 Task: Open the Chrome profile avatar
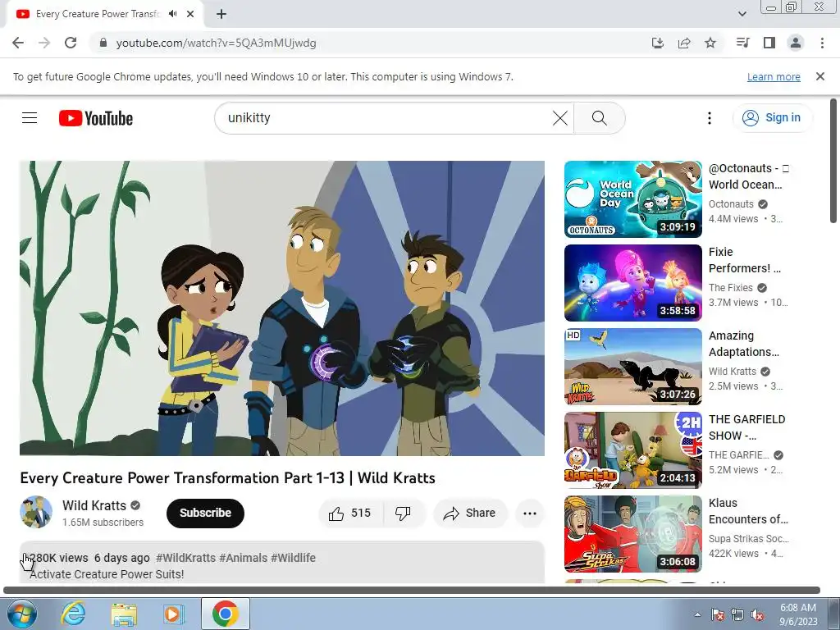796,43
